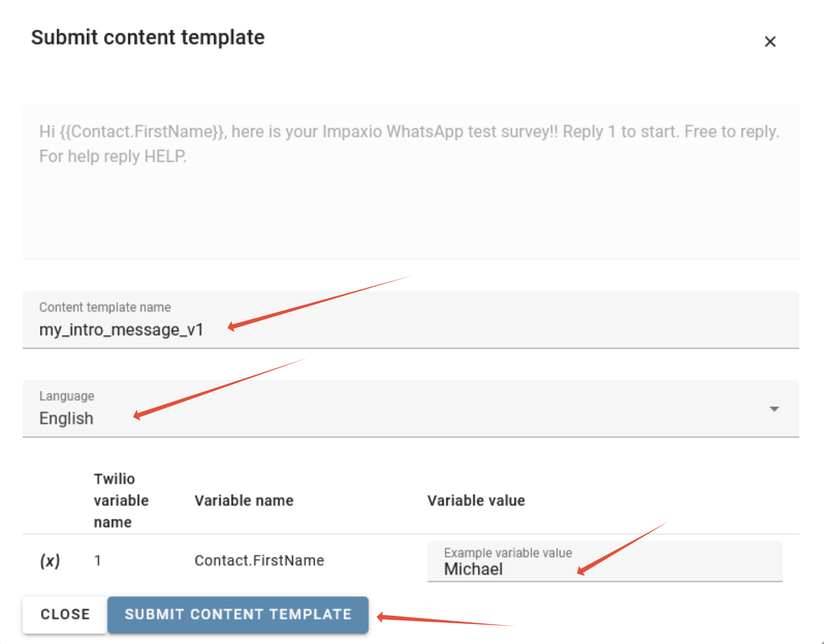Close the dialog with the X icon
Image resolution: width=824 pixels, height=644 pixels.
[x=770, y=42]
